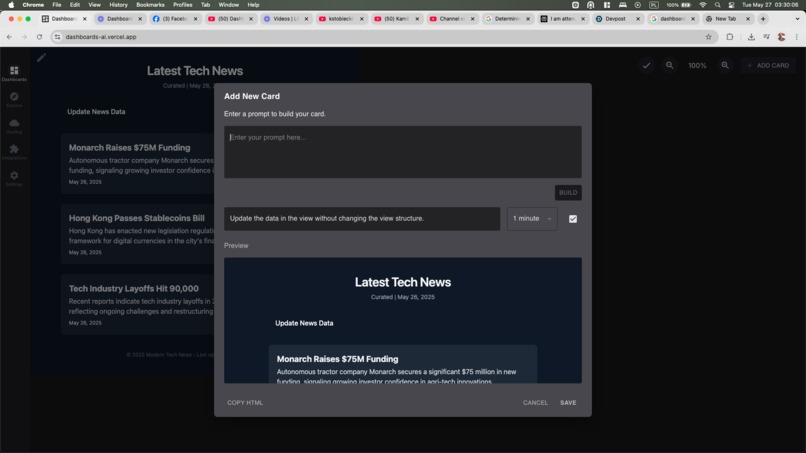Click the Tech Industry Layoffs Hit 90,000 card
Screen dimensions: 806x453
[138, 305]
